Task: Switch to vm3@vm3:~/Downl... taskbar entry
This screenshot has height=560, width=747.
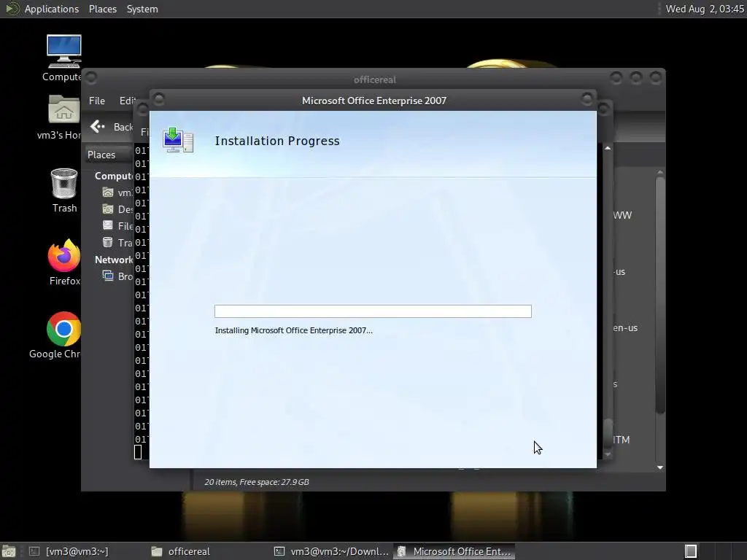Action: tap(332, 551)
